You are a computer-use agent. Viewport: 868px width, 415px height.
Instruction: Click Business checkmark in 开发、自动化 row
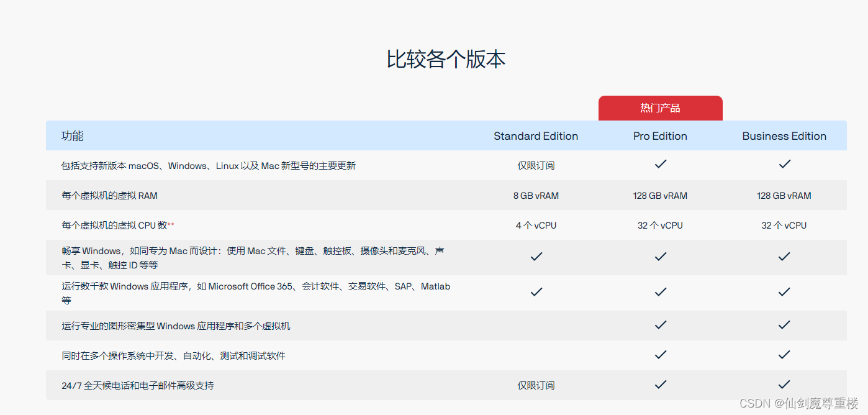tap(784, 354)
